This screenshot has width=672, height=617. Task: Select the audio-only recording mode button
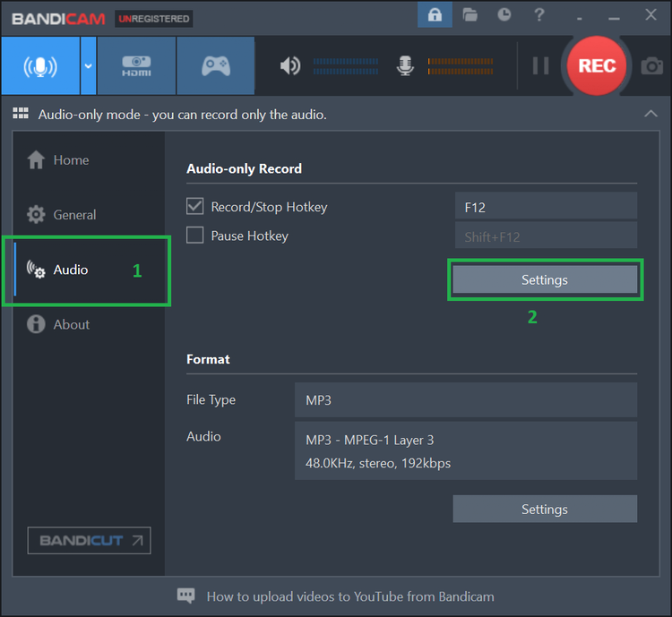click(40, 66)
